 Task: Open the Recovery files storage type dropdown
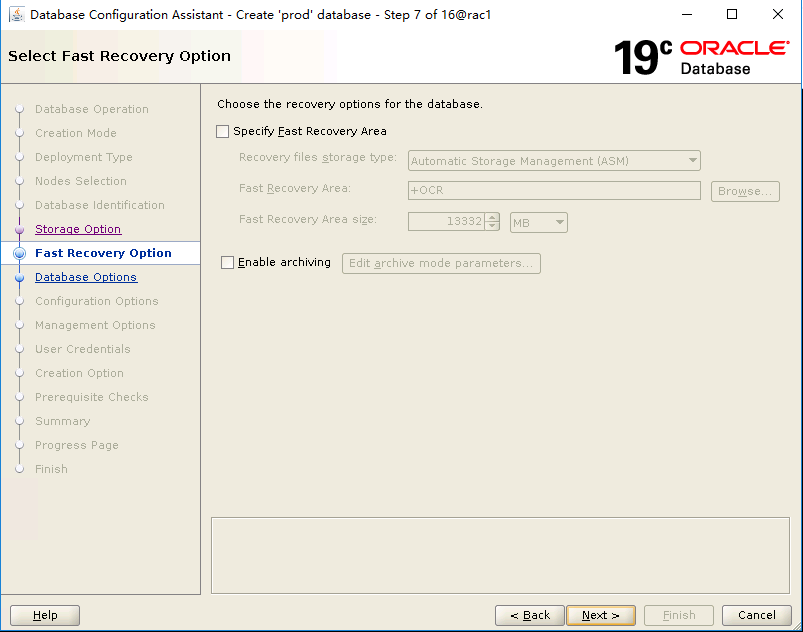click(x=554, y=161)
